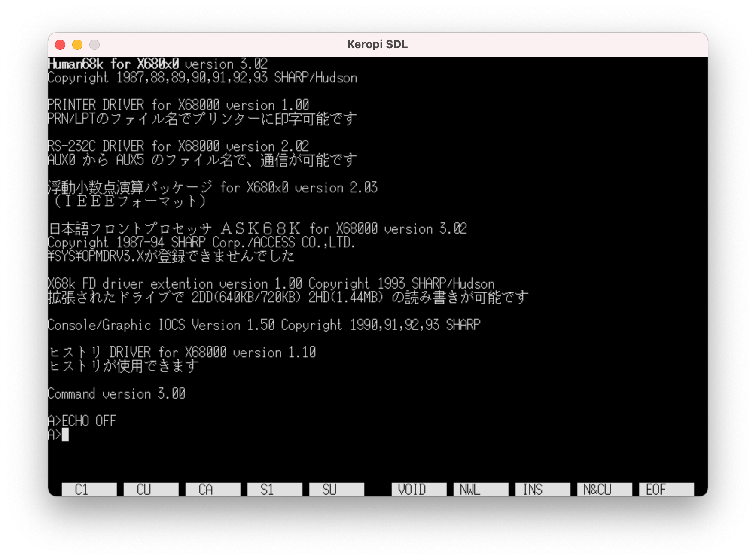
Task: Click the X68k FD driver extention line
Action: tap(271, 283)
